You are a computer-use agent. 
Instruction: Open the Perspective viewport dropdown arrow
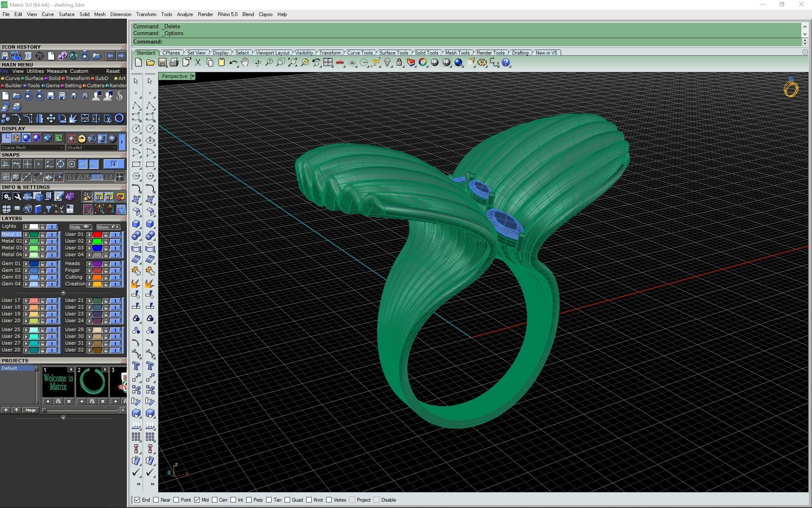[193, 76]
